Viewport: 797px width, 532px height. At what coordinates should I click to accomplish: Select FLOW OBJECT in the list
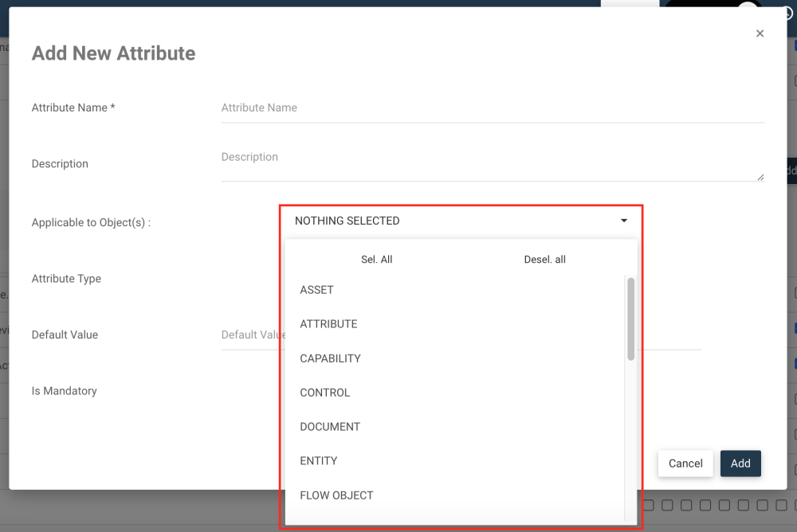point(336,495)
